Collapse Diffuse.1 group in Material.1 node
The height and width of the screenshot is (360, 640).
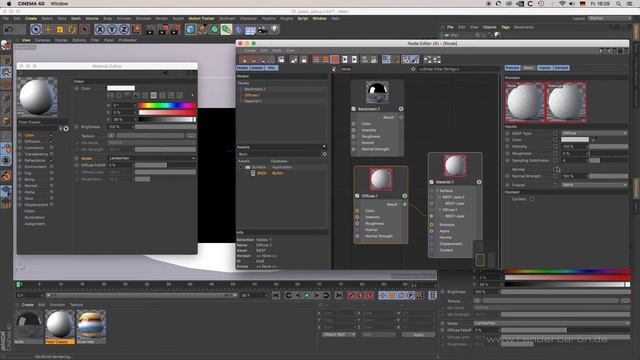click(x=440, y=209)
